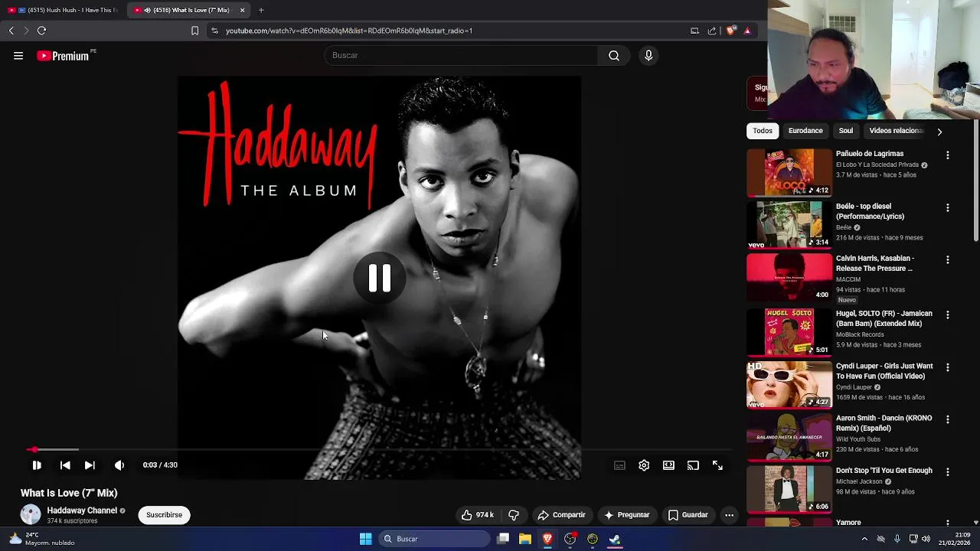This screenshot has height=551, width=980.
Task: Bookmark this page icon
Action: [x=194, y=31]
